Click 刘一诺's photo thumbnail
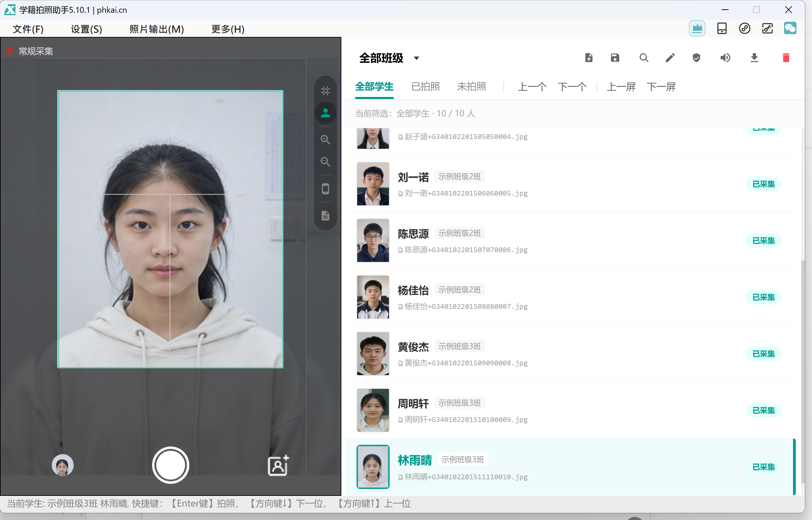The image size is (812, 520). pos(373,184)
